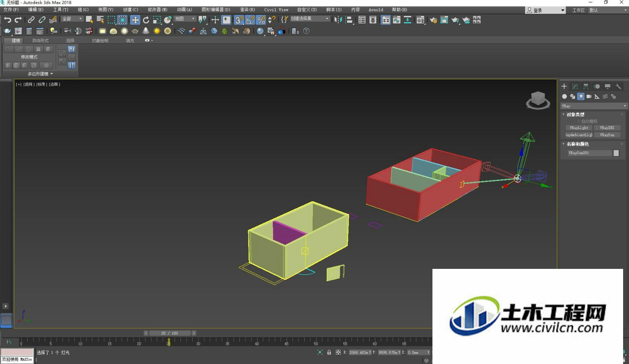Click the VRaySun001 name field

[589, 153]
